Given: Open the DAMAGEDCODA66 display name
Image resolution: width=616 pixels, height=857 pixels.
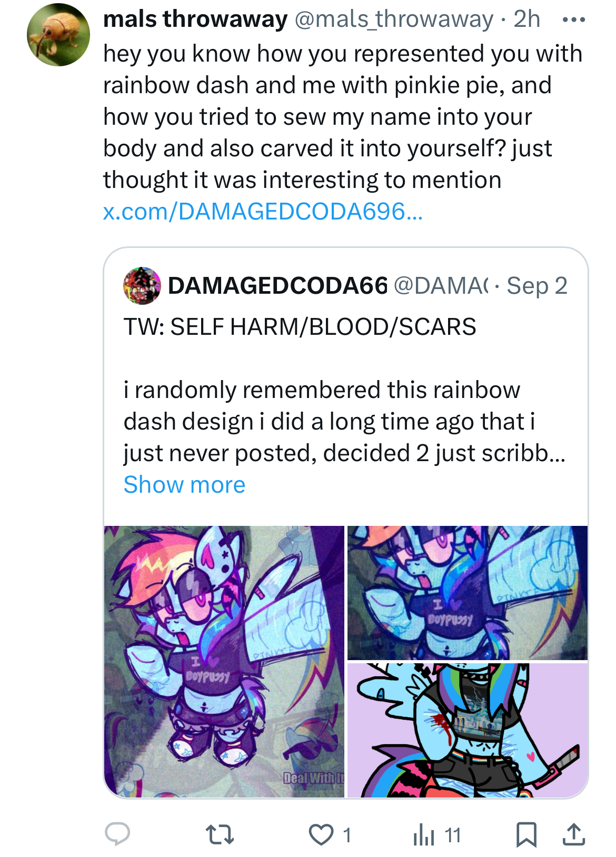Looking at the screenshot, I should (277, 286).
